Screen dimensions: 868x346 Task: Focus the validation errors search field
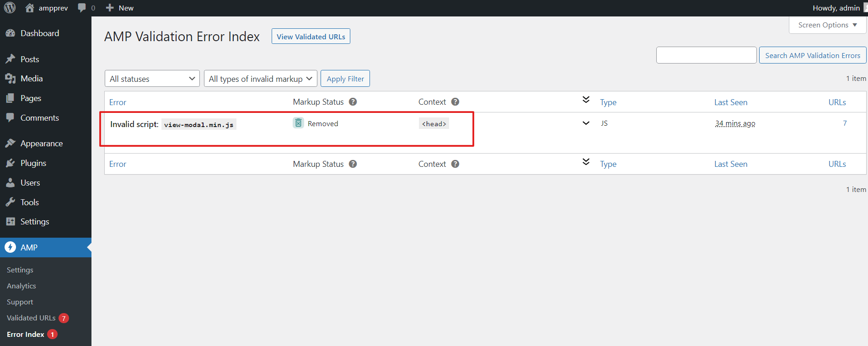pos(706,55)
